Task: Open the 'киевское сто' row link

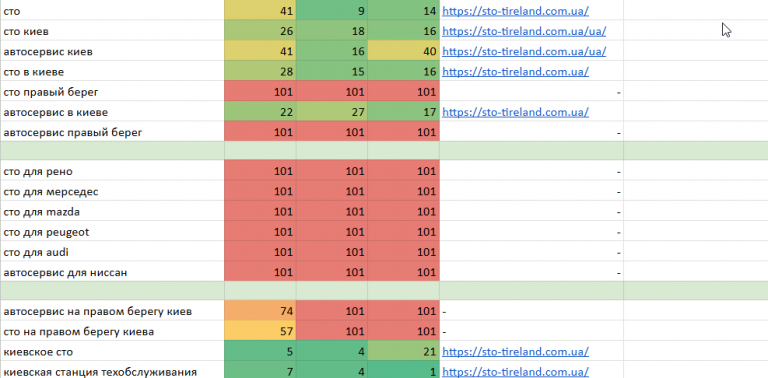Action: pyautogui.click(x=515, y=352)
